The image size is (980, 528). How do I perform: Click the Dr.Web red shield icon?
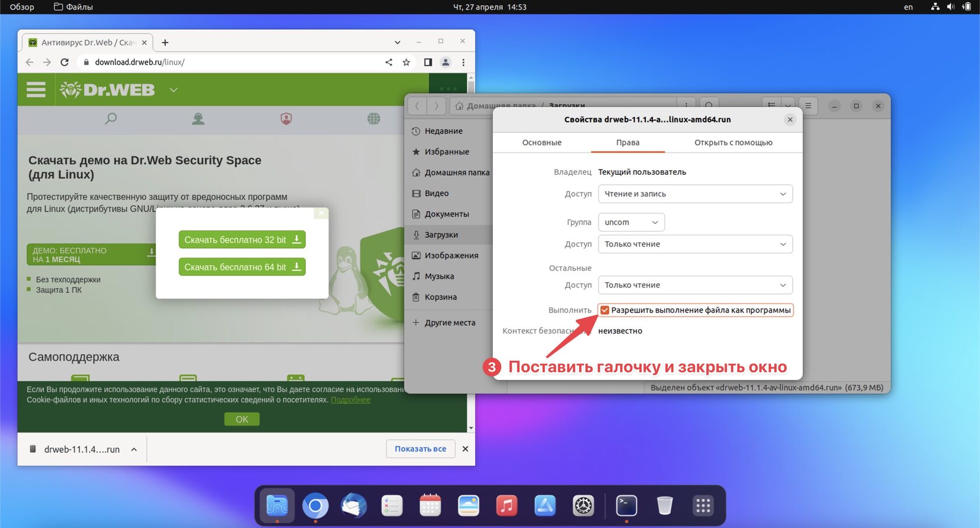(x=286, y=119)
